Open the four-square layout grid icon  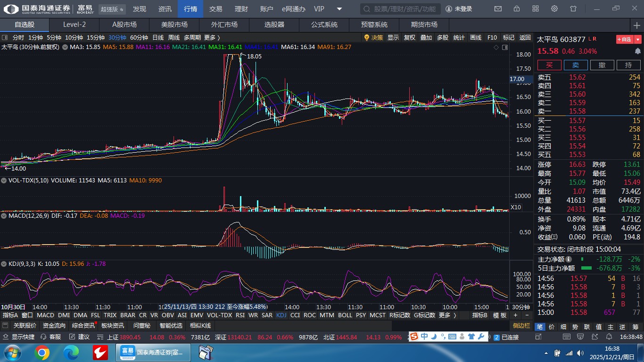coord(536,9)
